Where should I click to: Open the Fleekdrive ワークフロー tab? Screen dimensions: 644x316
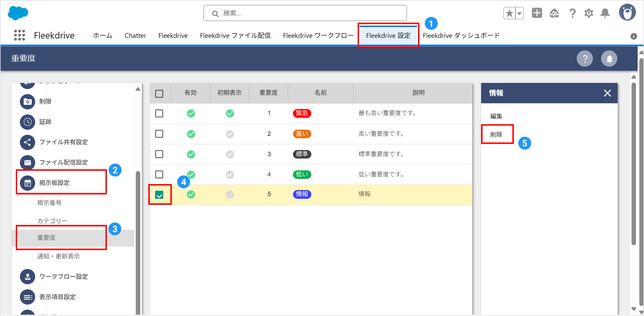pyautogui.click(x=318, y=36)
